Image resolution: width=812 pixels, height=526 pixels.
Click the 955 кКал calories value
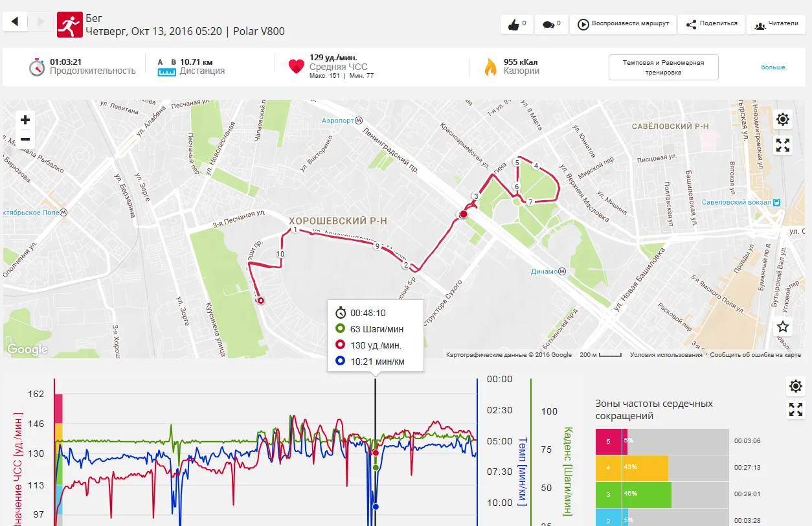click(521, 62)
